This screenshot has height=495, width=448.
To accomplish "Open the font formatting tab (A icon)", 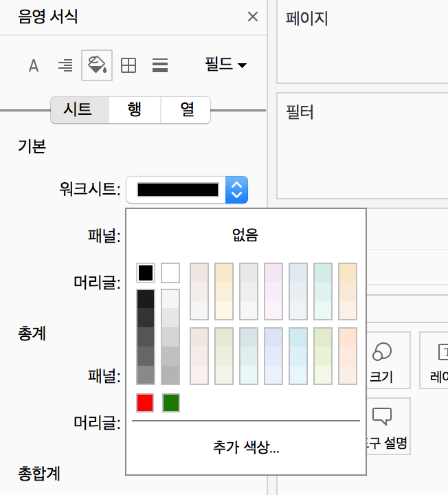I will click(x=34, y=66).
